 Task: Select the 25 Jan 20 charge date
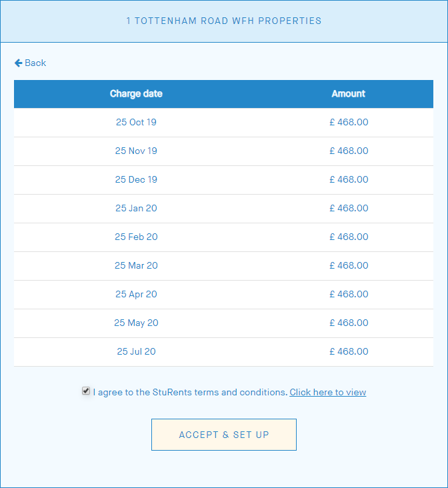[x=136, y=208]
